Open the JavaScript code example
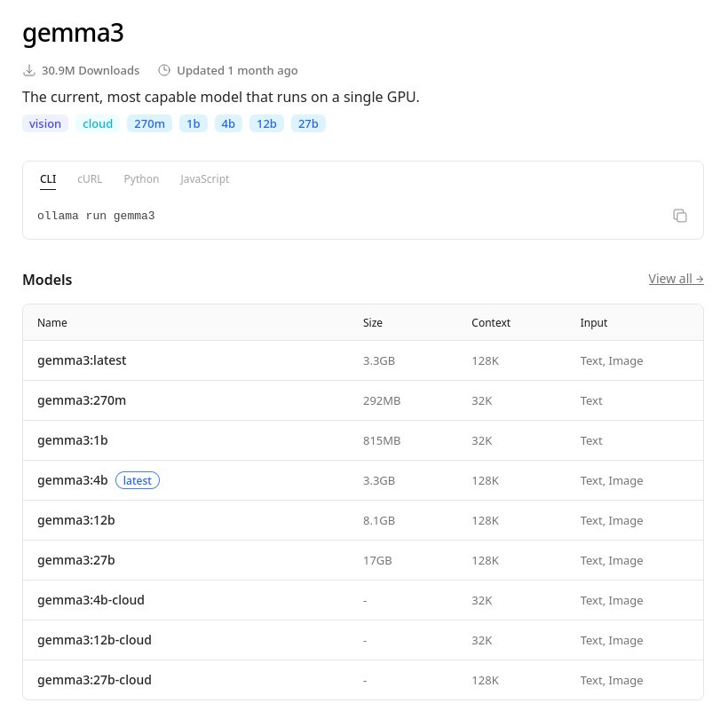The width and height of the screenshot is (728, 727). pyautogui.click(x=204, y=178)
